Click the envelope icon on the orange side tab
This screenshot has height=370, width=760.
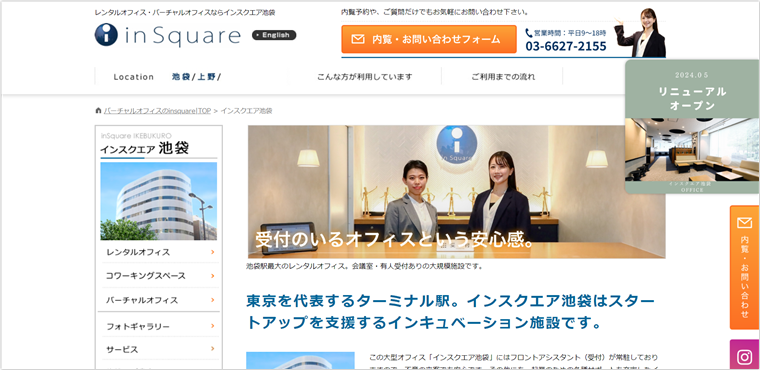point(744,223)
